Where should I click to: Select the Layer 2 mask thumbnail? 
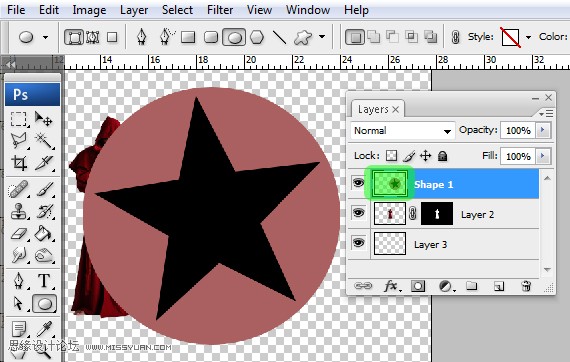click(437, 214)
